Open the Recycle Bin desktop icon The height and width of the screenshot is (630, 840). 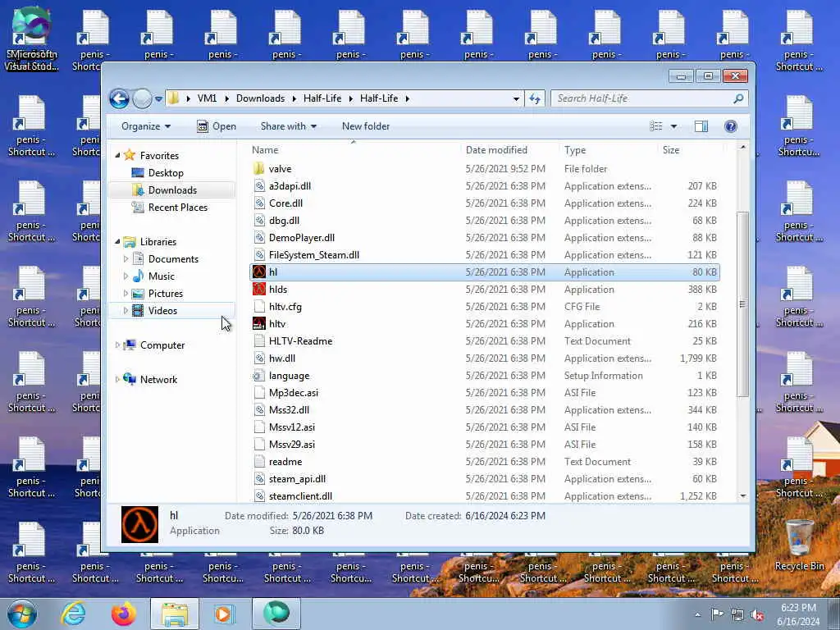pyautogui.click(x=799, y=546)
